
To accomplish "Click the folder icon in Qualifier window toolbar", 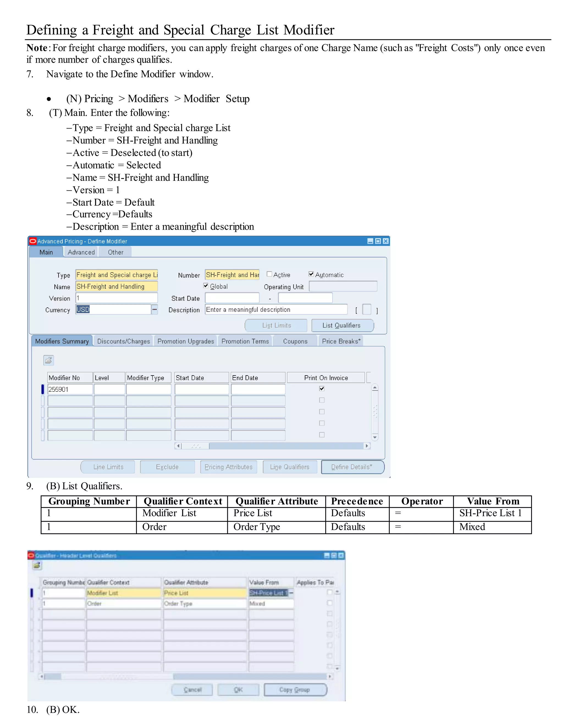I will (37, 565).
